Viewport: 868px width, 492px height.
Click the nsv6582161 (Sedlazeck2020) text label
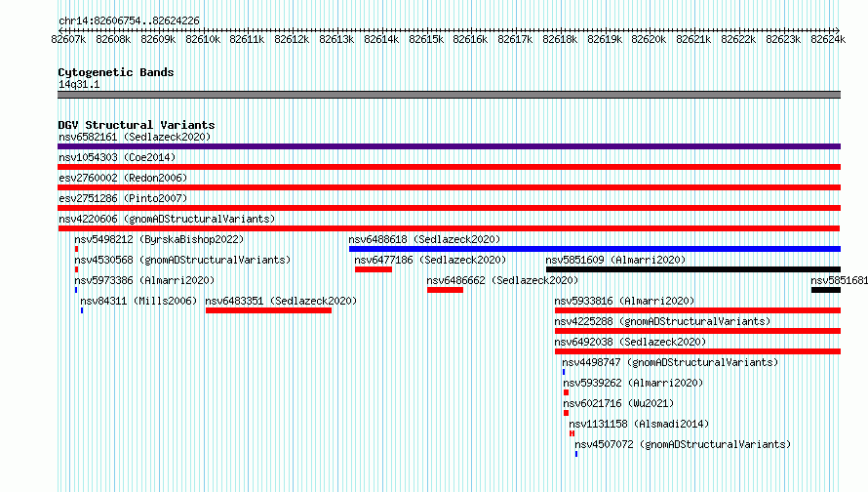[x=135, y=137]
